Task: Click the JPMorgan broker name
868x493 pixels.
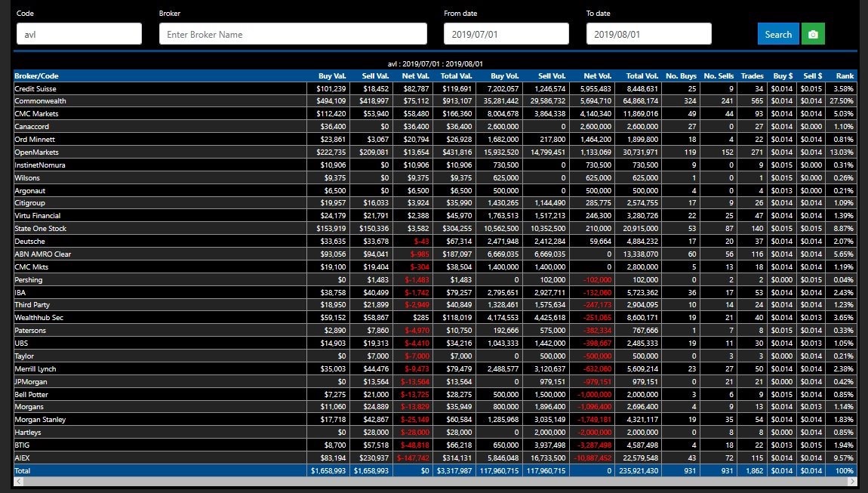Action: (31, 382)
